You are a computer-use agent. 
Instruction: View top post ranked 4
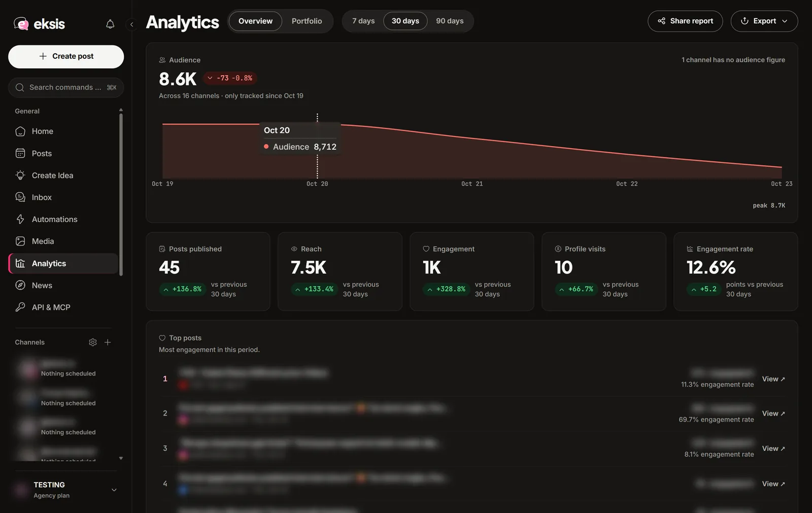[x=773, y=484]
